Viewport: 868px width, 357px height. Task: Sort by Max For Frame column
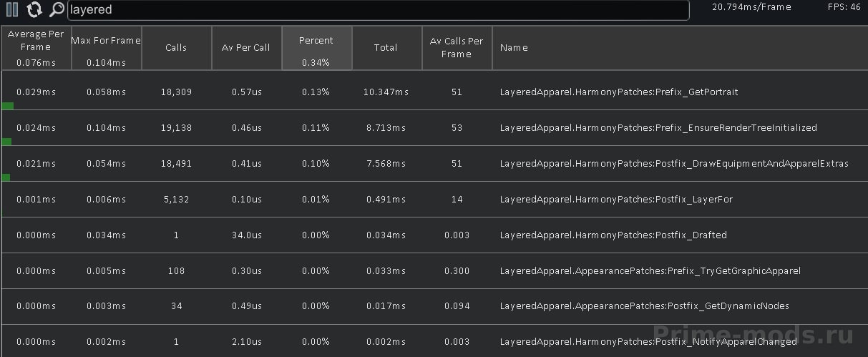106,48
